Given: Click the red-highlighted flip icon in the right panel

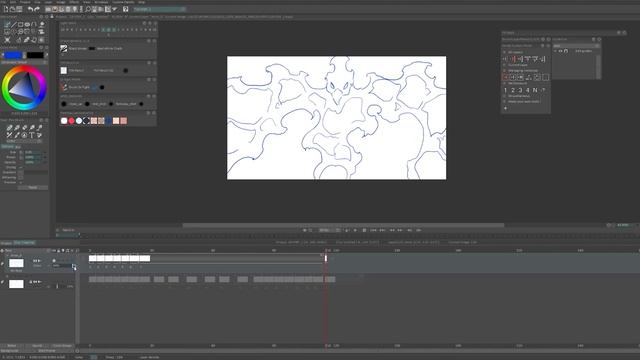Looking at the screenshot, I should click(x=513, y=59).
